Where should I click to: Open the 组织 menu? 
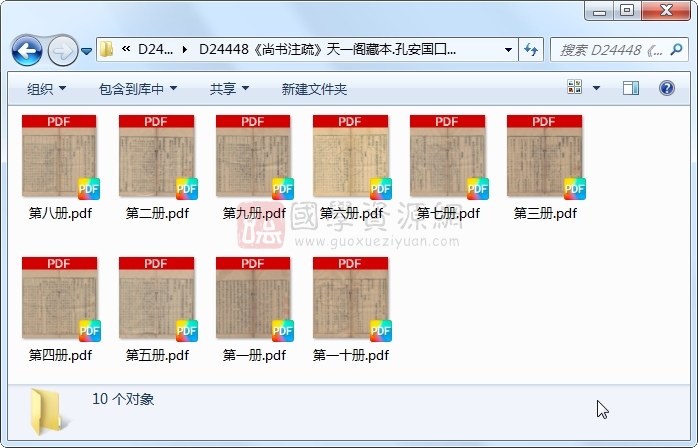[47, 89]
